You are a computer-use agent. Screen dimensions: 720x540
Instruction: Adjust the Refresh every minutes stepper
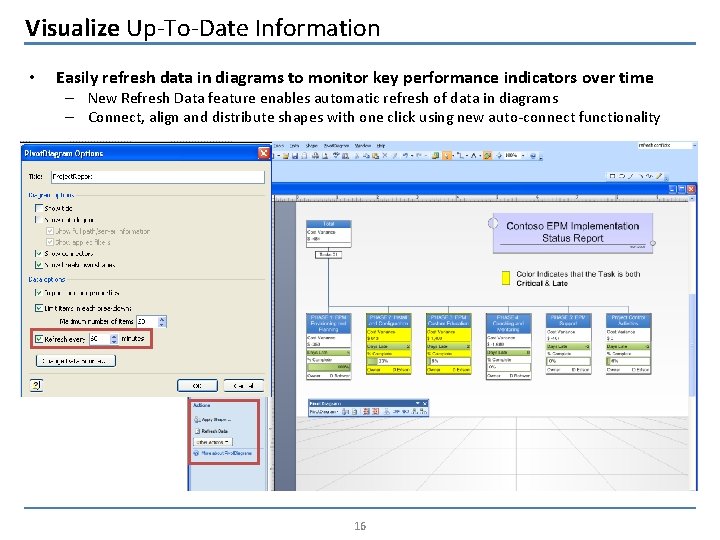tap(114, 339)
